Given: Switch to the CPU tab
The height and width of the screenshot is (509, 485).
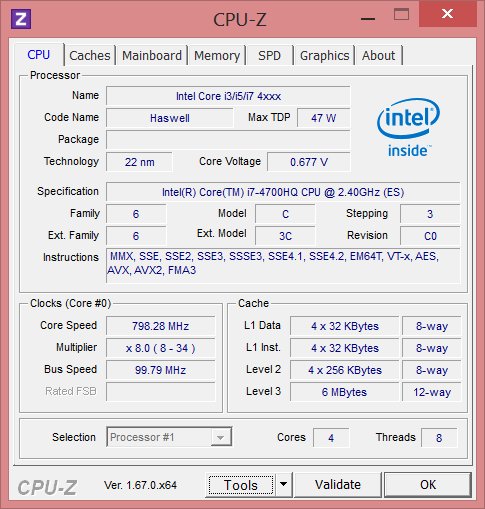Looking at the screenshot, I should [39, 55].
